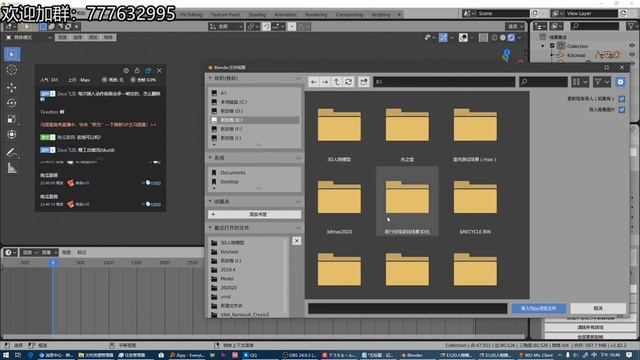Open the object mode dropdown in viewport
The image size is (640, 360).
(x=29, y=38)
